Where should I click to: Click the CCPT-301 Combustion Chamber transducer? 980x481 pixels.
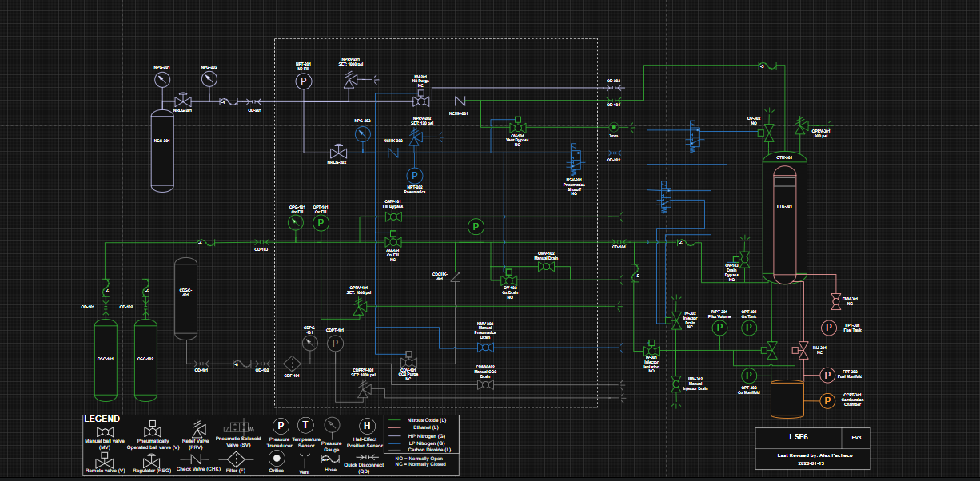tap(827, 401)
